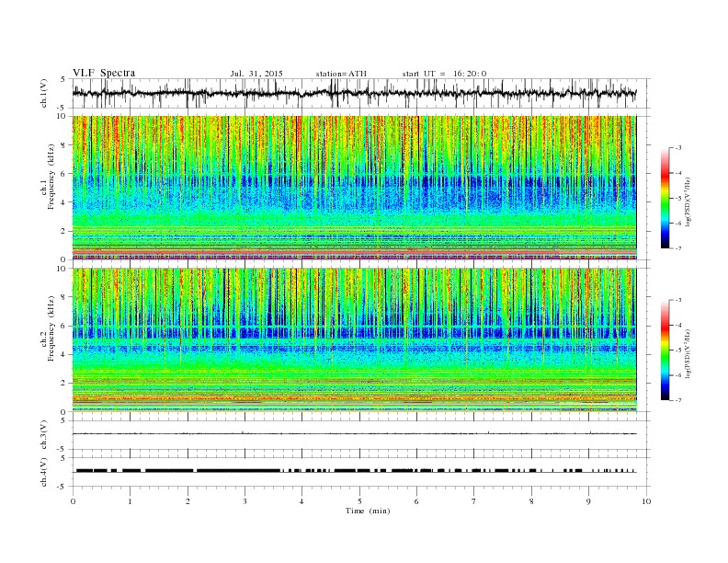Click the ch.1 voltage waveform trace

[x=354, y=93]
